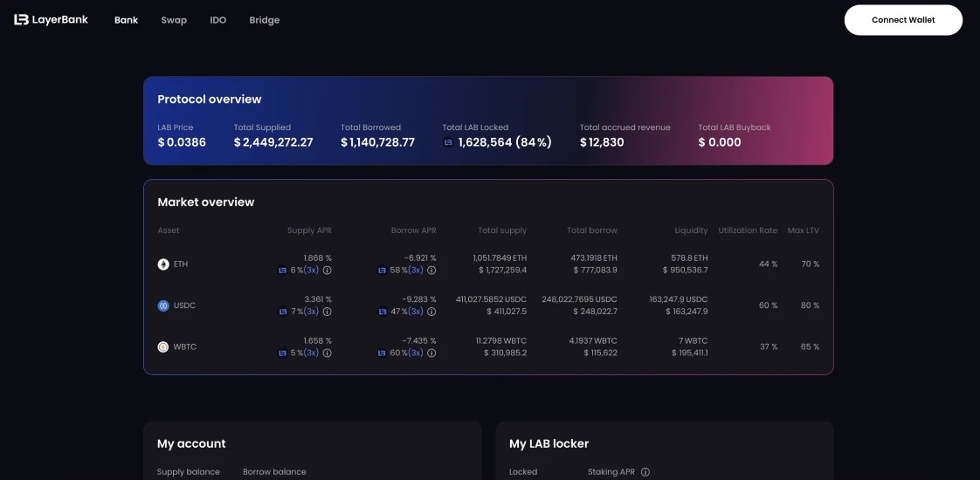Click the Utilization Rate column header
Viewport: 980px width, 480px height.
pyautogui.click(x=749, y=230)
